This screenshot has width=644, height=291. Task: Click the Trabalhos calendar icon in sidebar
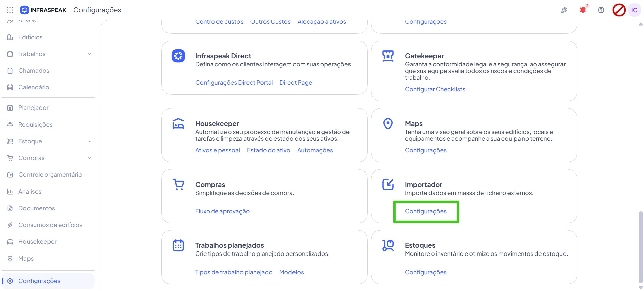coord(10,54)
